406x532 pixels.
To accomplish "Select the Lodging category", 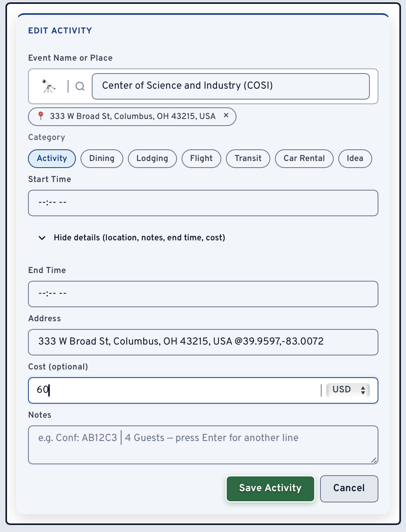I will coord(152,159).
